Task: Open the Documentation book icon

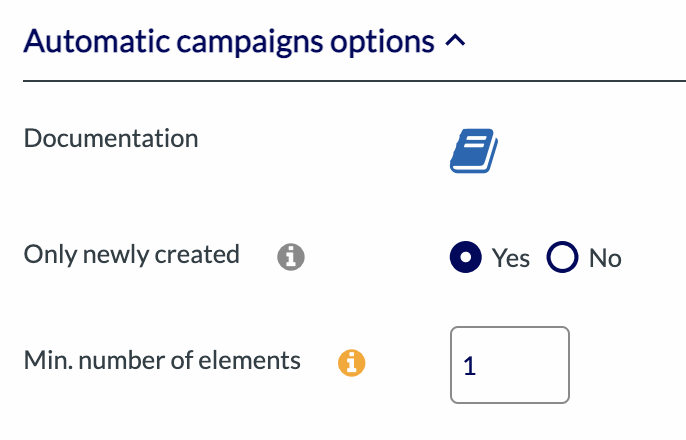Action: (474, 151)
